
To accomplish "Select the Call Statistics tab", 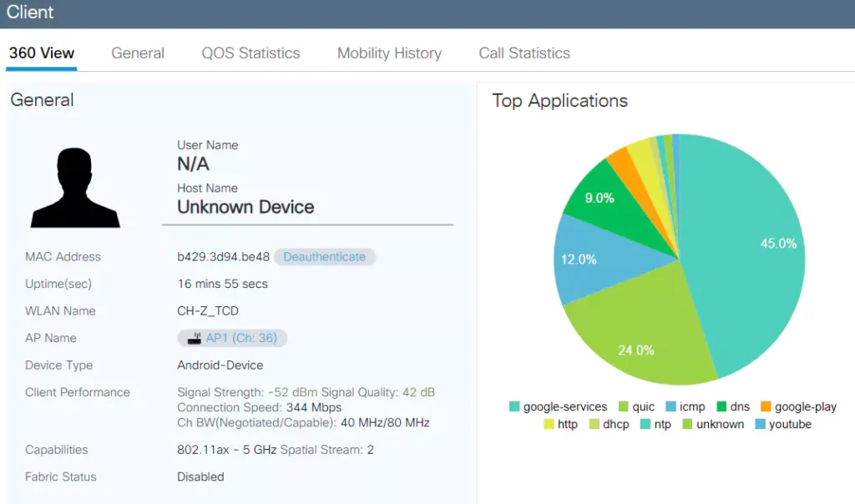I will [x=524, y=53].
